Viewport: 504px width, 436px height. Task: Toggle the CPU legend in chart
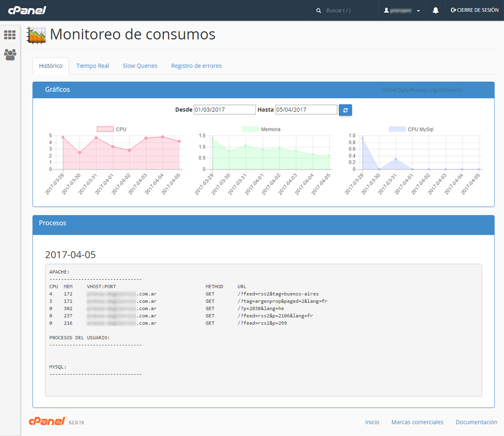coord(105,129)
